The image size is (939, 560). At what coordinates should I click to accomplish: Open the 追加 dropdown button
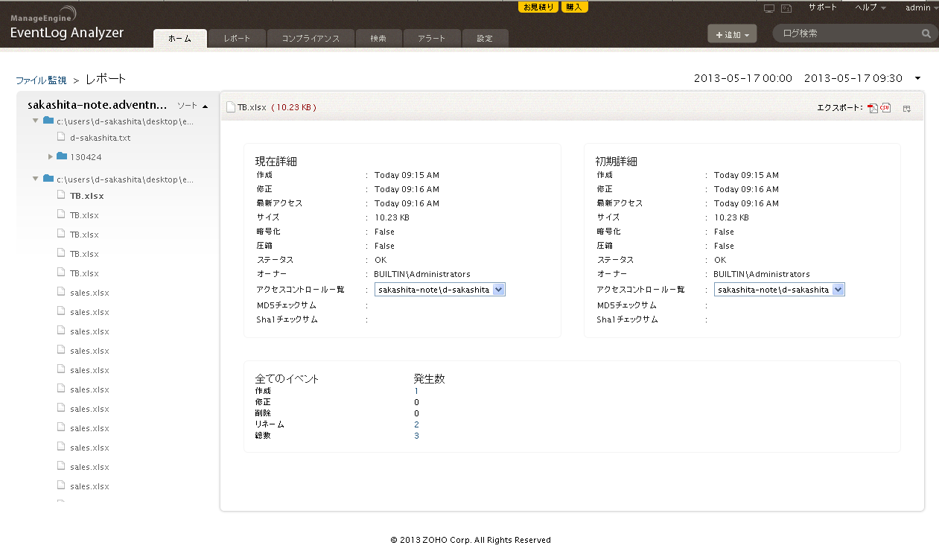[731, 34]
